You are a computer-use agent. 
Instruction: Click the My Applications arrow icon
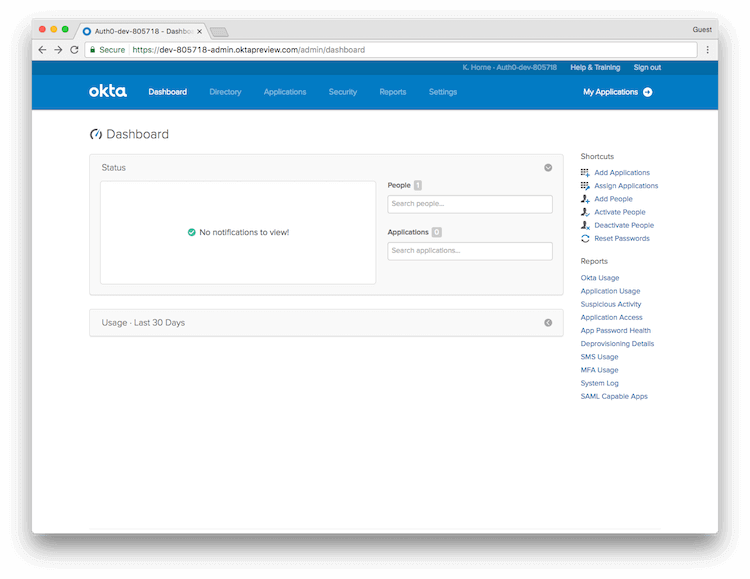pyautogui.click(x=647, y=92)
